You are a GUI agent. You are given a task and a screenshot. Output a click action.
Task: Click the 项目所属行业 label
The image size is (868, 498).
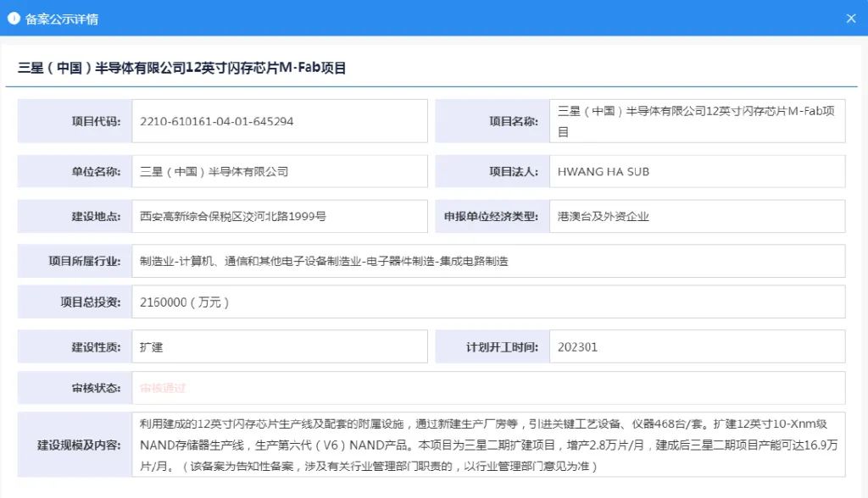point(84,261)
